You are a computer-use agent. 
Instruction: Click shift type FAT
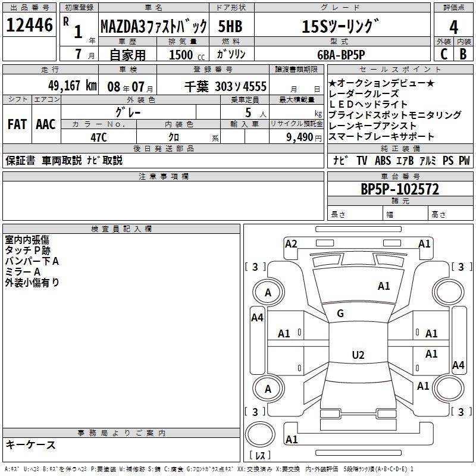coord(17,124)
